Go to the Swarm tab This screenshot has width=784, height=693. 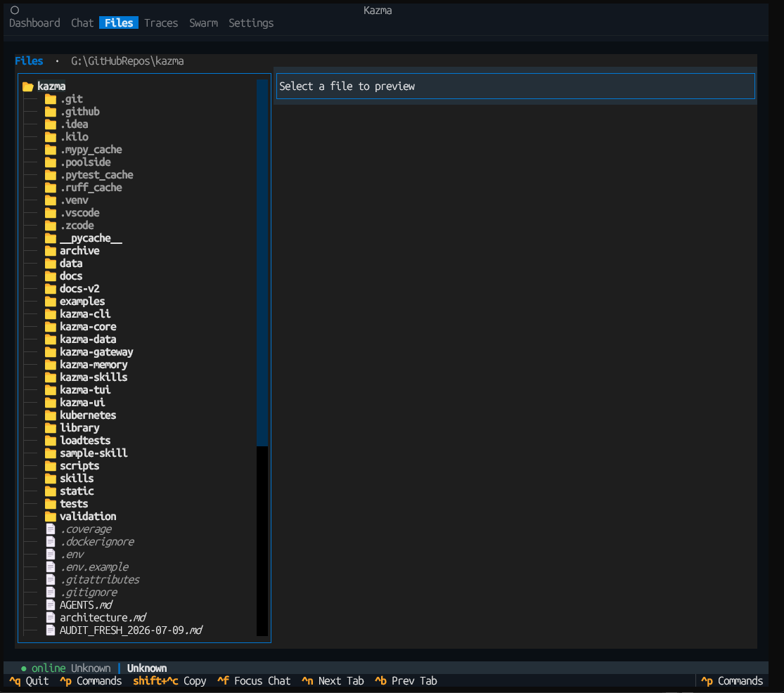[x=203, y=23]
